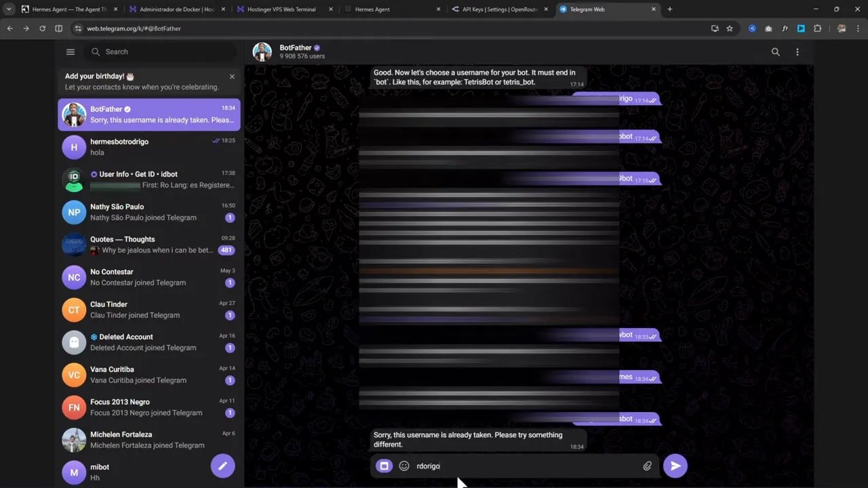
Task: View site information icon in address bar
Action: (78, 28)
